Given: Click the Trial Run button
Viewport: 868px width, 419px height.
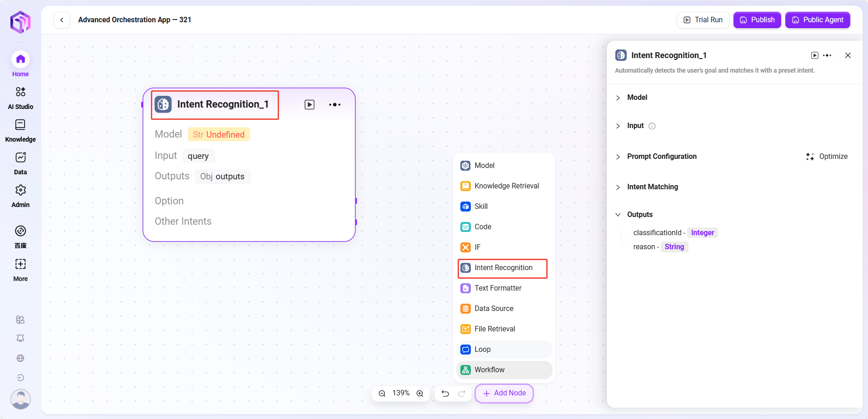Looking at the screenshot, I should click(x=703, y=20).
